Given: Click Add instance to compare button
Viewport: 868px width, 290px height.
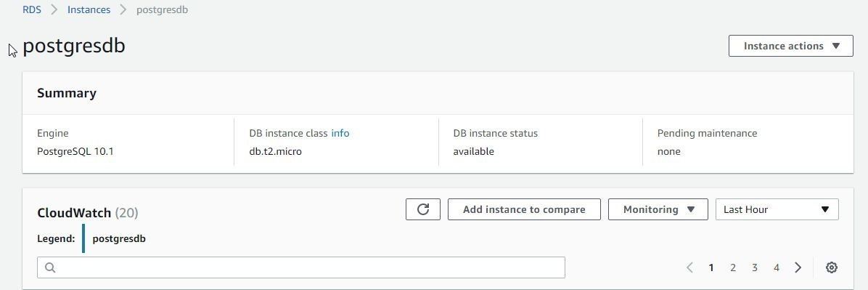Looking at the screenshot, I should click(x=524, y=209).
